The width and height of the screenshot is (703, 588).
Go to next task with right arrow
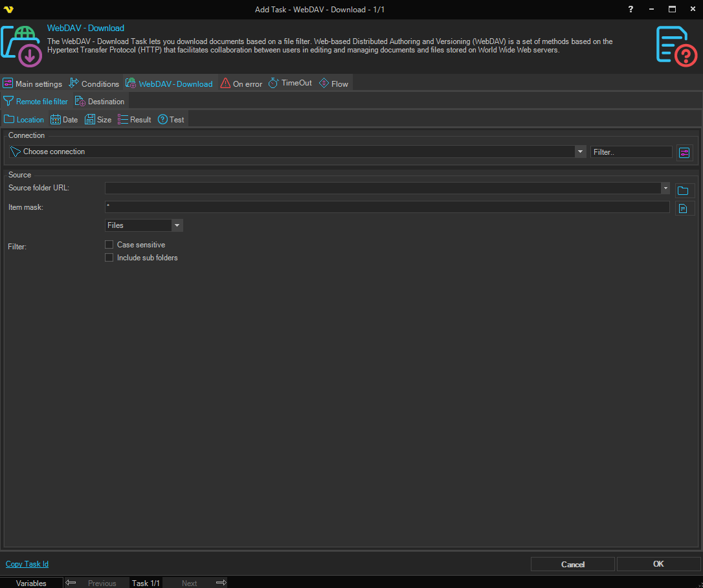click(x=221, y=583)
